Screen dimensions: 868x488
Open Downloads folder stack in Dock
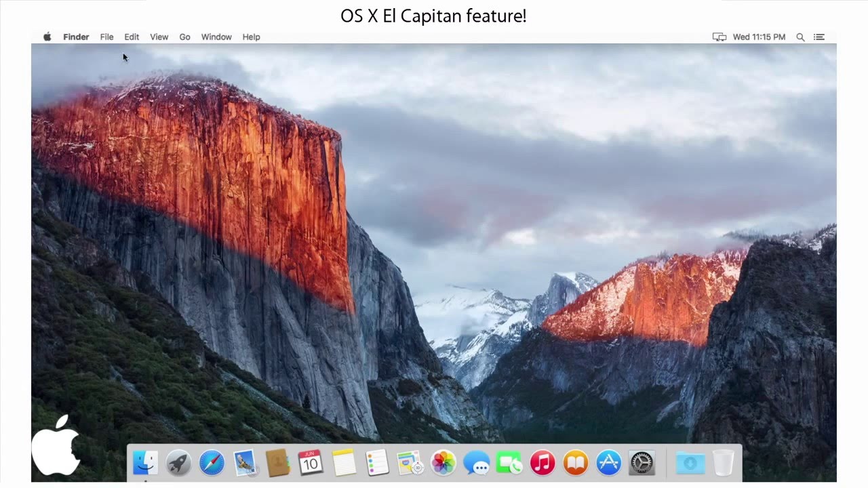pos(690,463)
